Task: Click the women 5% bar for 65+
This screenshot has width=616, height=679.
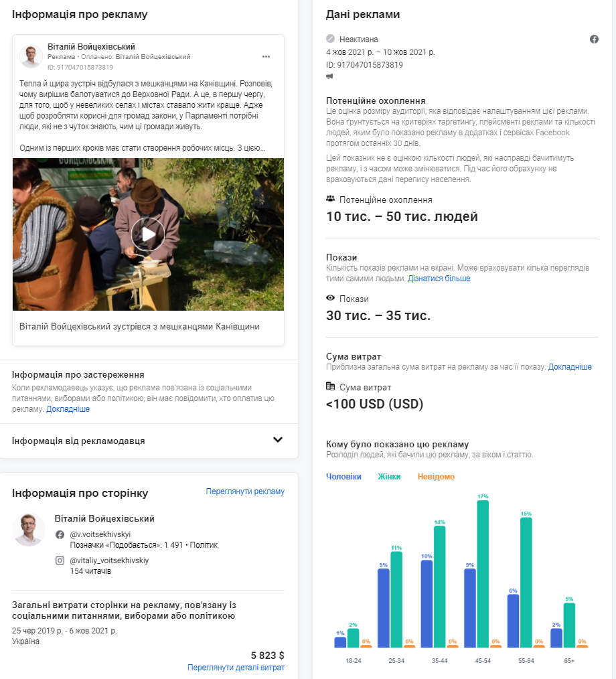Action: pos(569,625)
